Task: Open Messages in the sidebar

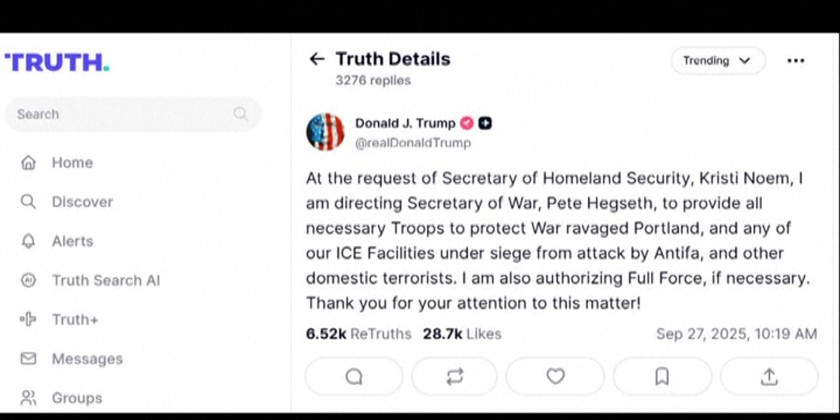Action: coord(87,358)
